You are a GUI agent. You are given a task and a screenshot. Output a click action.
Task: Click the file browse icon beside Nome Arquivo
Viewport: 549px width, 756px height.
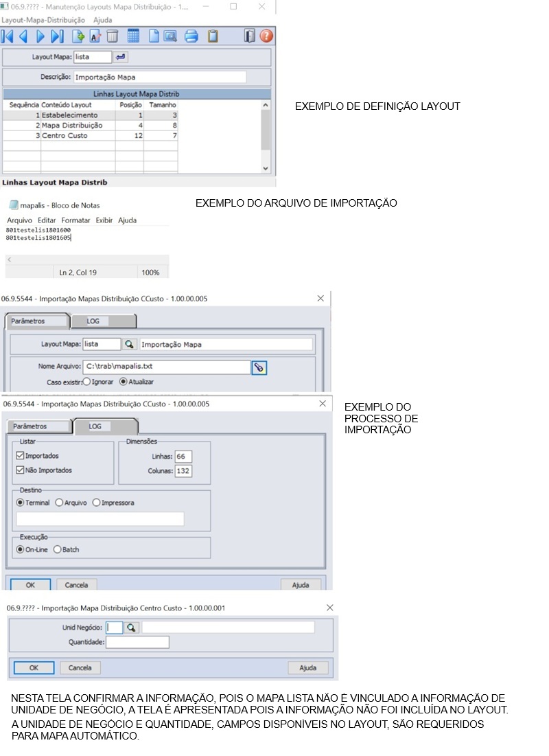[x=259, y=368]
